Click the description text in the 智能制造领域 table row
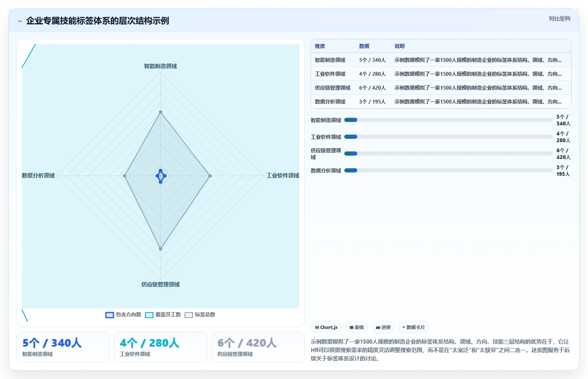588x379 pixels. [x=478, y=60]
